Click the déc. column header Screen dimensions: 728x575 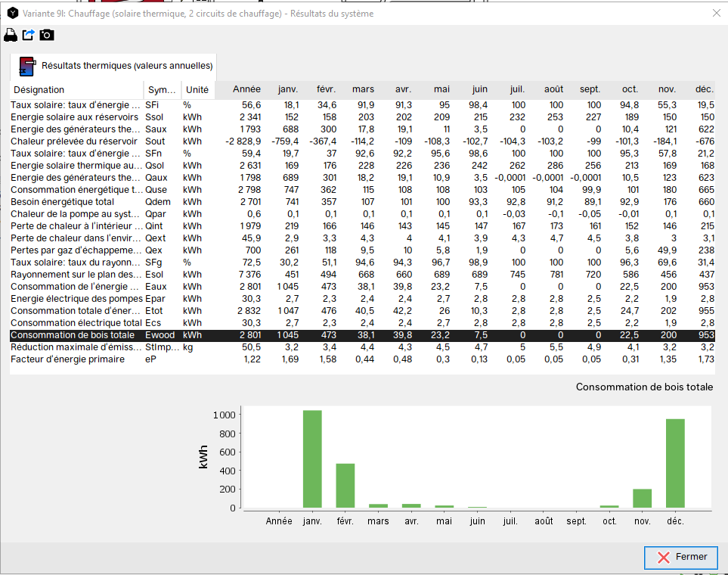coord(704,89)
